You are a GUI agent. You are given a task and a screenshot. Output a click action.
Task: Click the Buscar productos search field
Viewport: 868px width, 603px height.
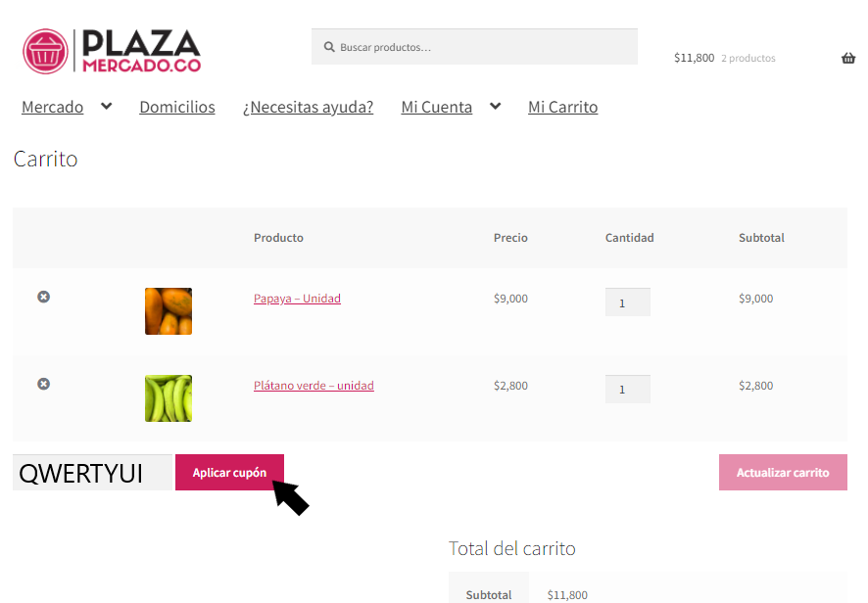click(x=474, y=47)
